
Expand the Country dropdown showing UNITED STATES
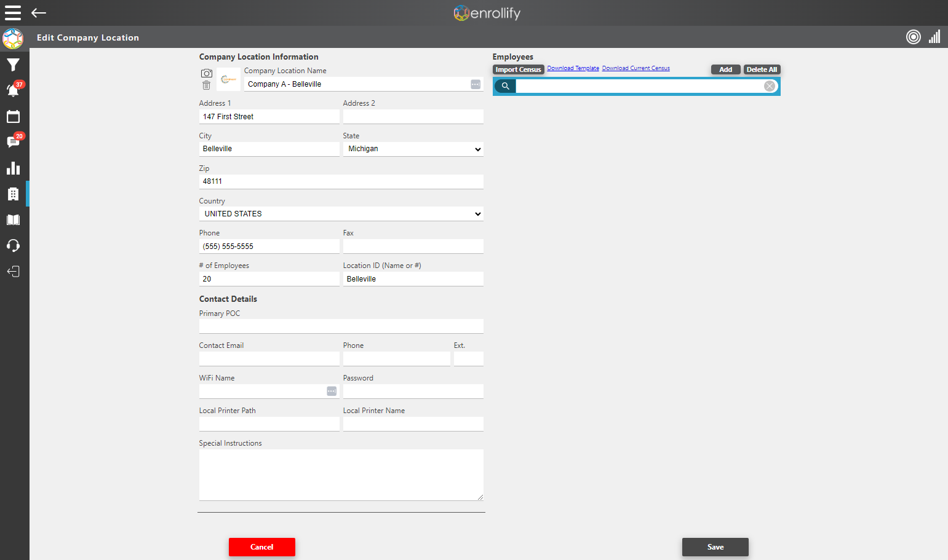[x=341, y=214]
